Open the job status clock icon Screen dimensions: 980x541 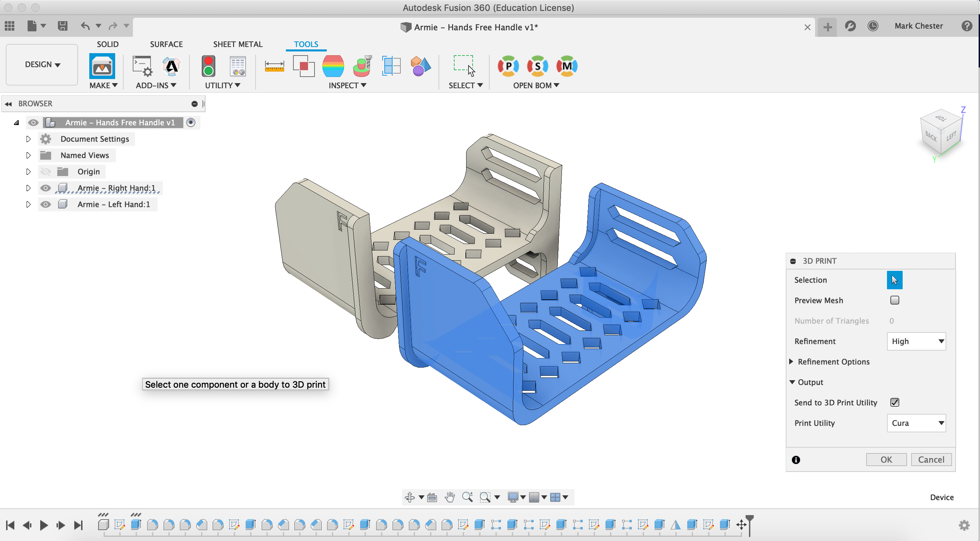(873, 26)
